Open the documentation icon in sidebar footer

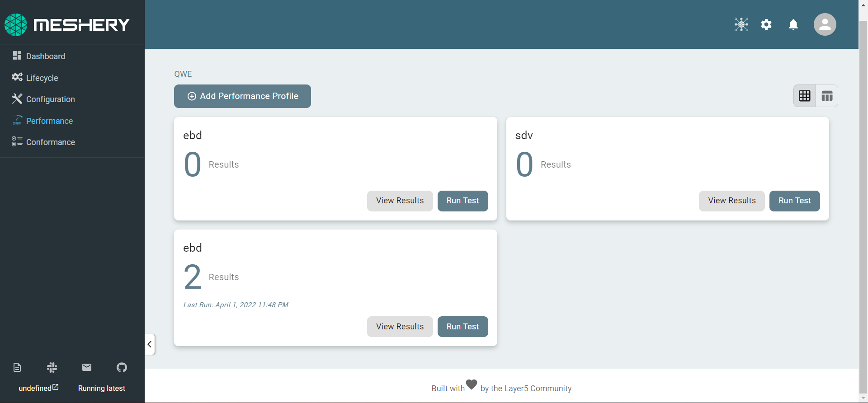coord(17,367)
